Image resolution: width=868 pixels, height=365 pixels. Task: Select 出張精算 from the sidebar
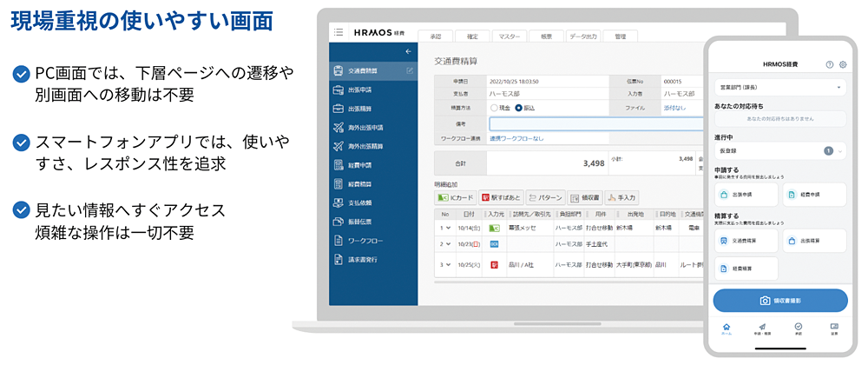coord(373,109)
